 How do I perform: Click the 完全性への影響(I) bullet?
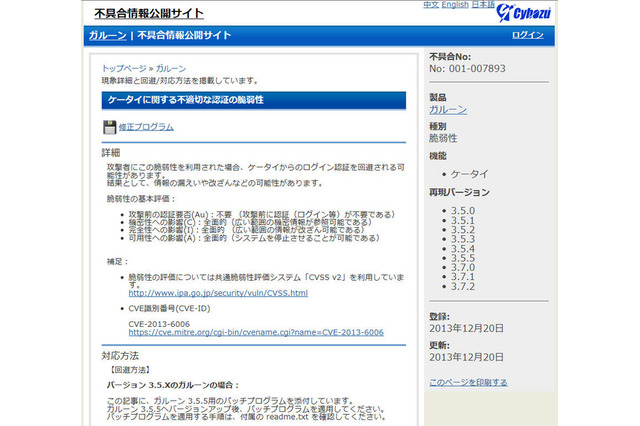pyautogui.click(x=246, y=230)
